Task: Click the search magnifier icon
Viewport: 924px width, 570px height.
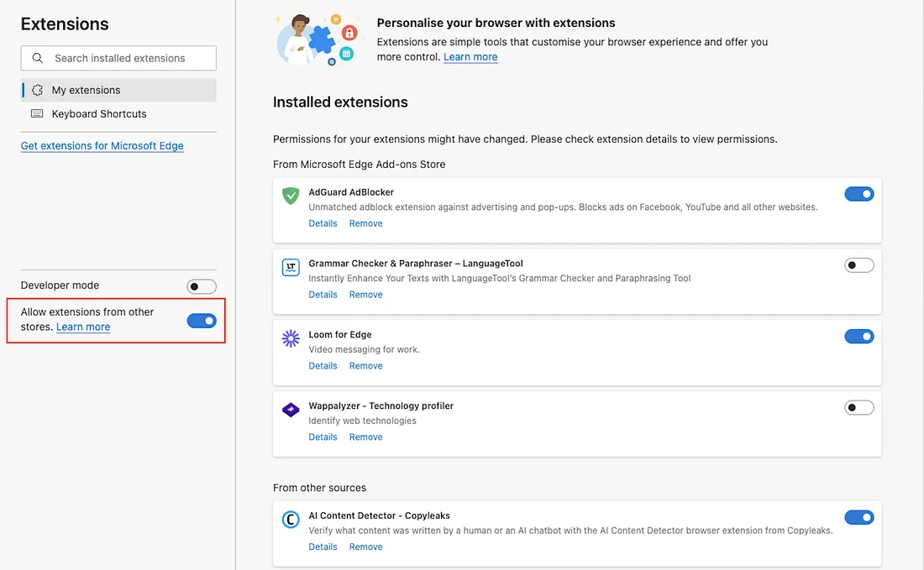Action: pyautogui.click(x=38, y=58)
